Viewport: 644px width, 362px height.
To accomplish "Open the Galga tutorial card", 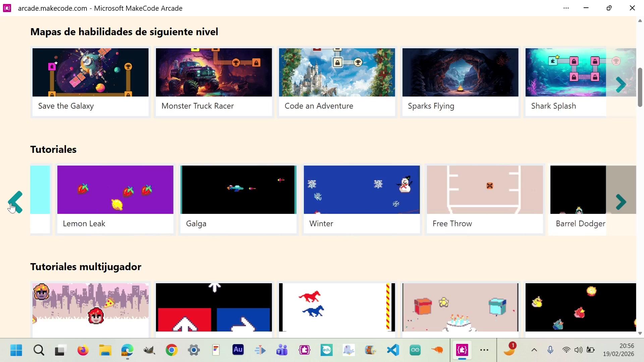I will 238,199.
